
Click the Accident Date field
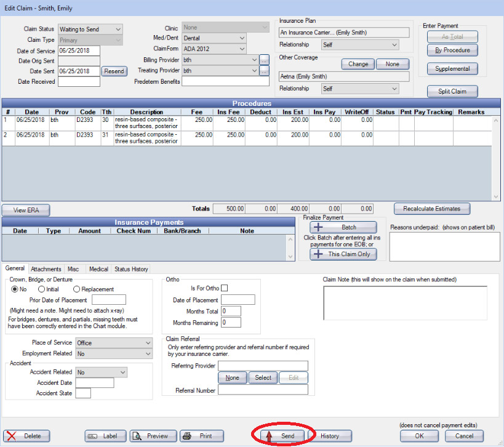click(95, 383)
